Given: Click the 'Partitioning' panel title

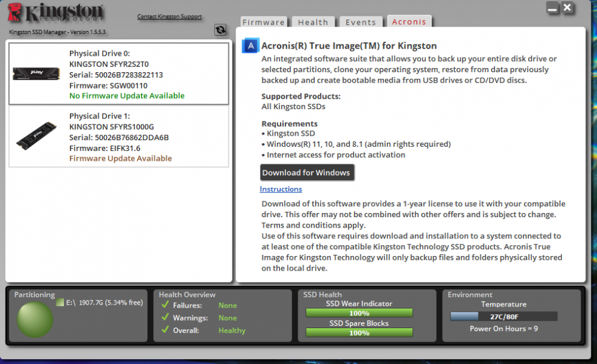Looking at the screenshot, I should (x=35, y=295).
